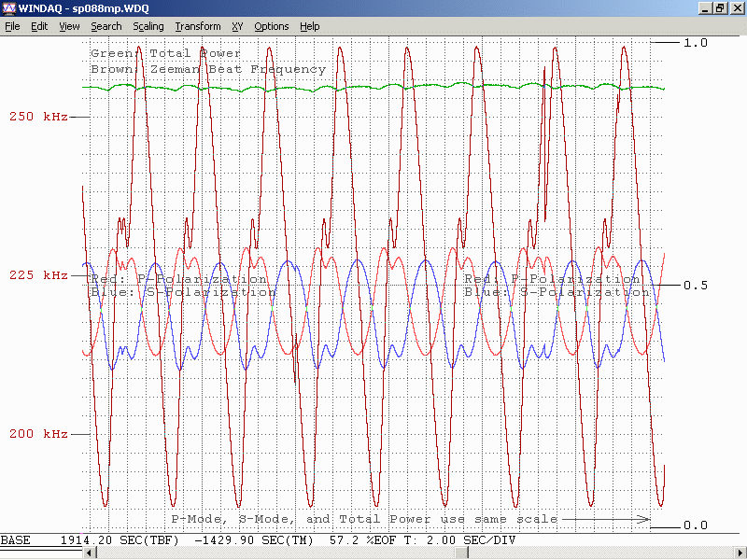The width and height of the screenshot is (747, 560).
Task: Open the Options menu
Action: point(272,26)
